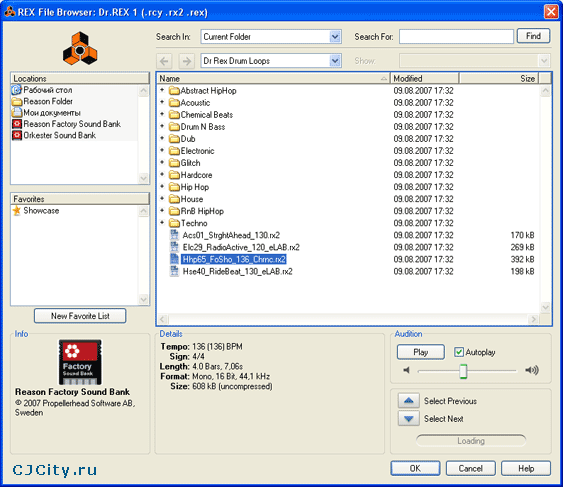
Task: Click the Find button
Action: coord(533,36)
